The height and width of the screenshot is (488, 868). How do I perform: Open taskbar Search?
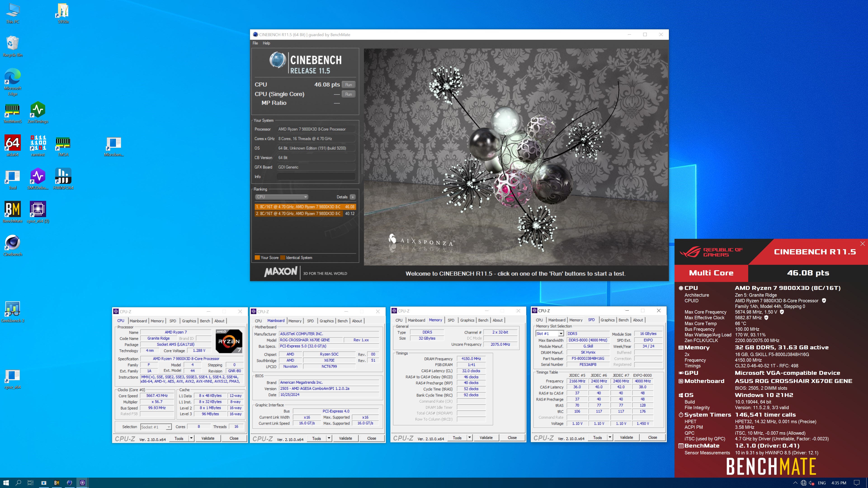click(x=19, y=483)
